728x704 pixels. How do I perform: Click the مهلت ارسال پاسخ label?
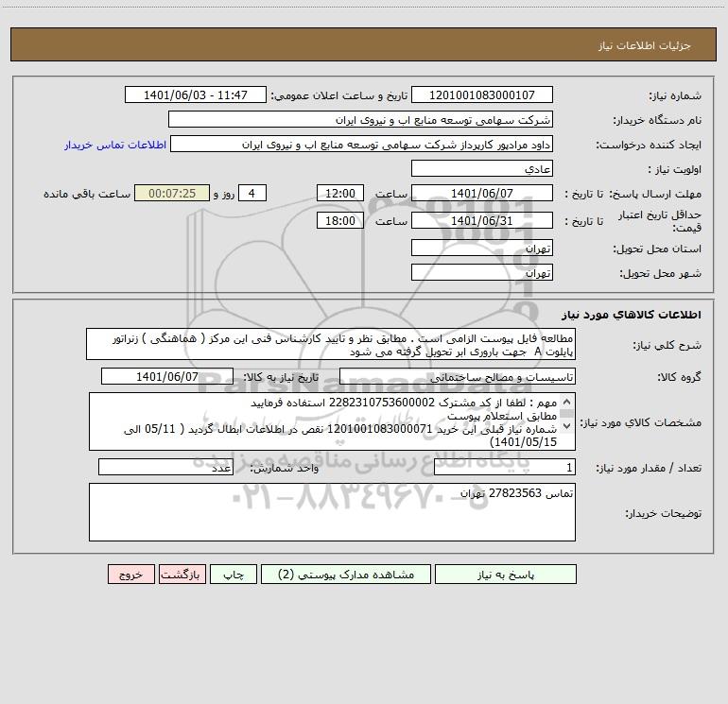(x=655, y=194)
